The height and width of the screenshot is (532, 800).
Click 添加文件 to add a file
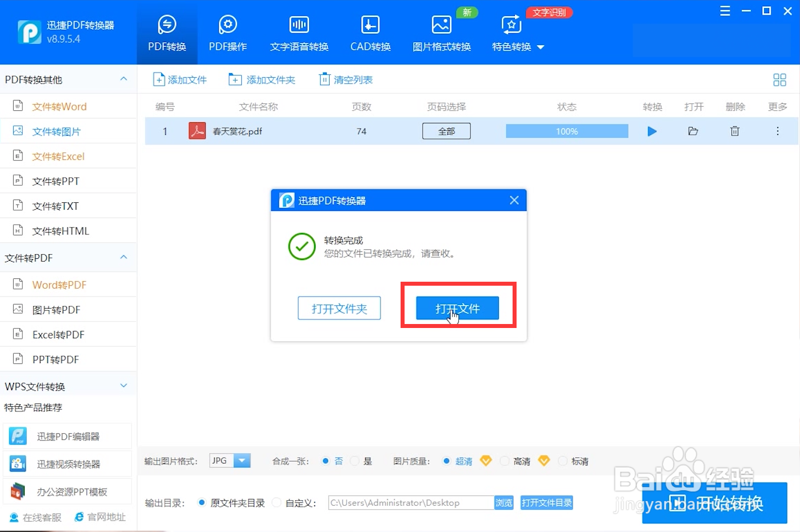coord(180,79)
